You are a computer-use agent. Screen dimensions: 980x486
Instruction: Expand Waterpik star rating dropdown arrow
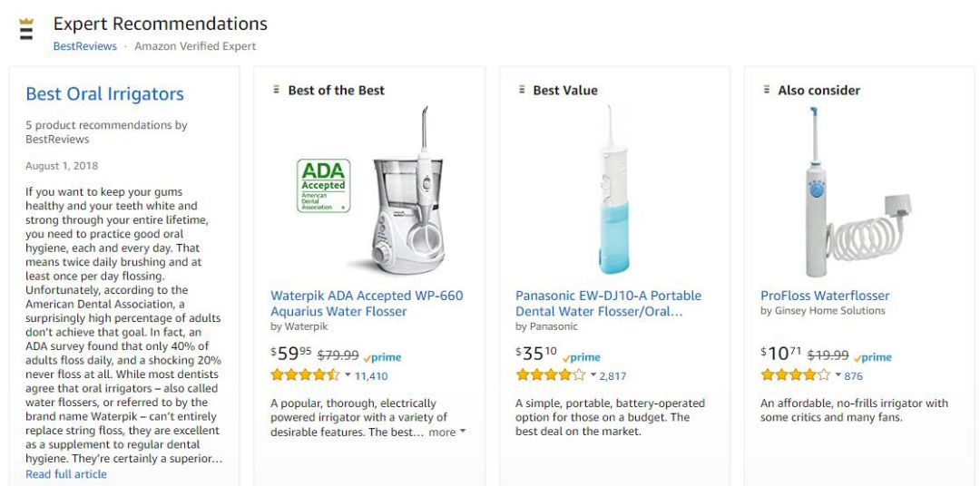(x=348, y=375)
